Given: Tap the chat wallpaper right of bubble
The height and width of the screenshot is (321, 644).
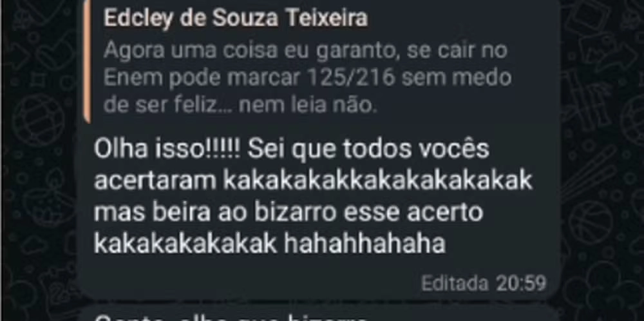Looking at the screenshot, I should coord(601,164).
